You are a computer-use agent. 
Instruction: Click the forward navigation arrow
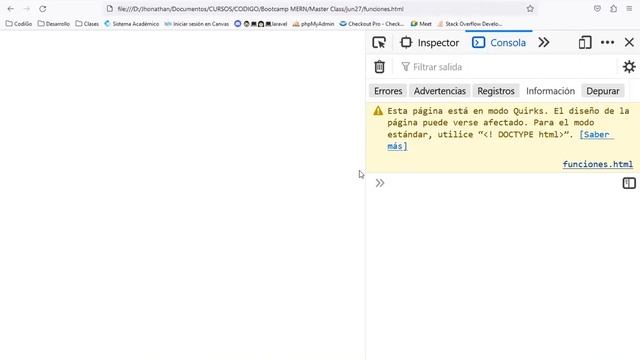pos(27,9)
